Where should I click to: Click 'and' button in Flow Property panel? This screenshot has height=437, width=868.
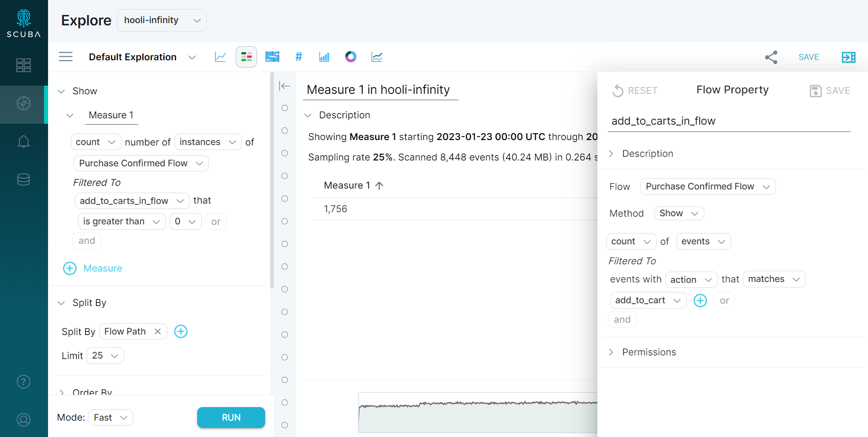click(622, 320)
